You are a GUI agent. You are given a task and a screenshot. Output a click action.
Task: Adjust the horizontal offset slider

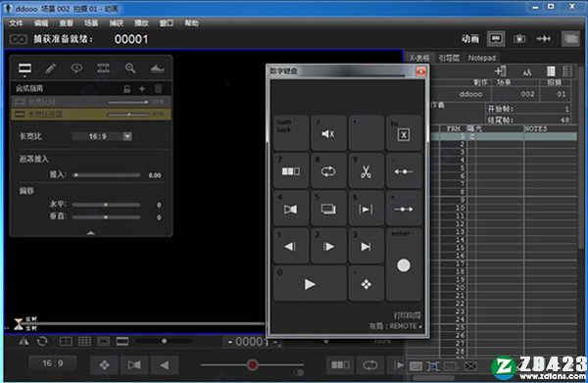pyautogui.click(x=107, y=205)
